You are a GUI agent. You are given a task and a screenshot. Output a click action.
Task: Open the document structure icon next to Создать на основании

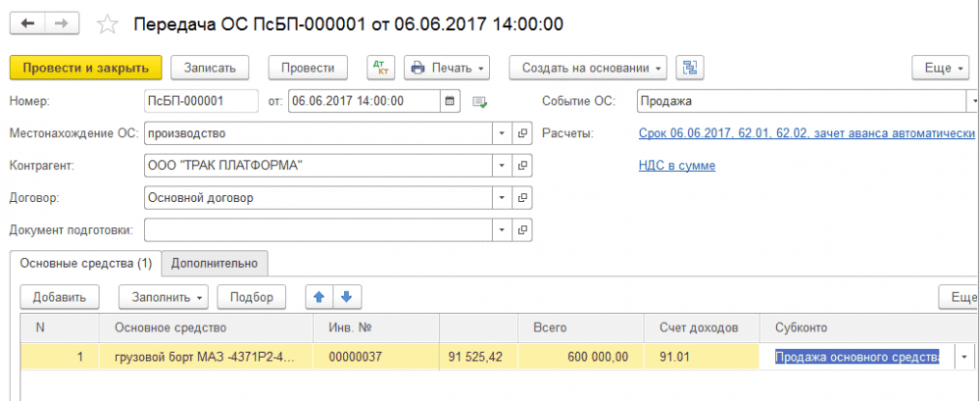(691, 68)
